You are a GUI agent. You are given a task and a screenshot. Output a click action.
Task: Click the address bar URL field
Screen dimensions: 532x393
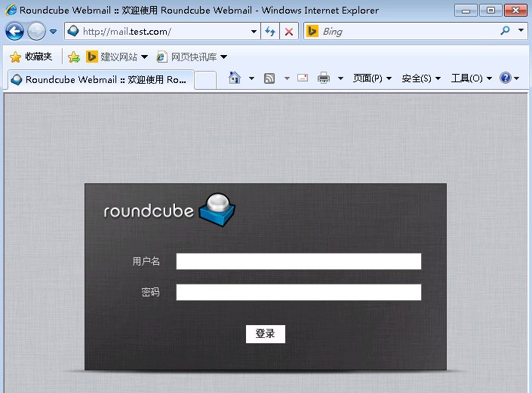coord(162,32)
